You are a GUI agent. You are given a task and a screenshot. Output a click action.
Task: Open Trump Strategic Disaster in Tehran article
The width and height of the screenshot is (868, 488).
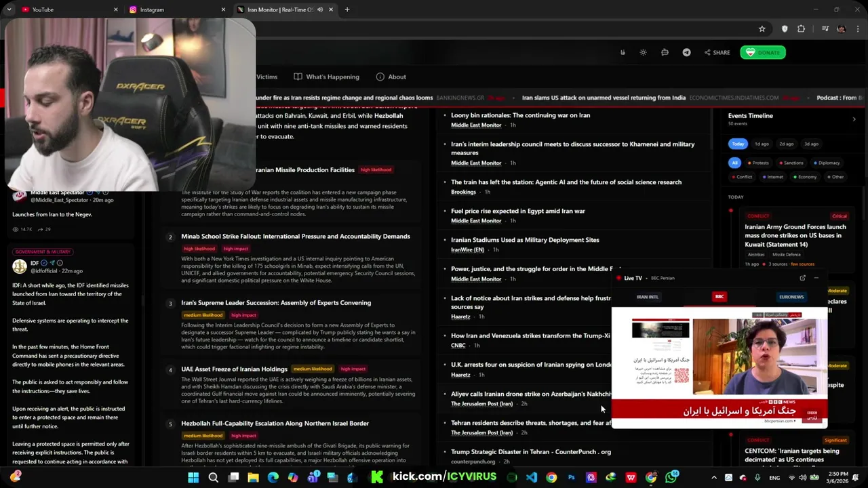point(531,452)
